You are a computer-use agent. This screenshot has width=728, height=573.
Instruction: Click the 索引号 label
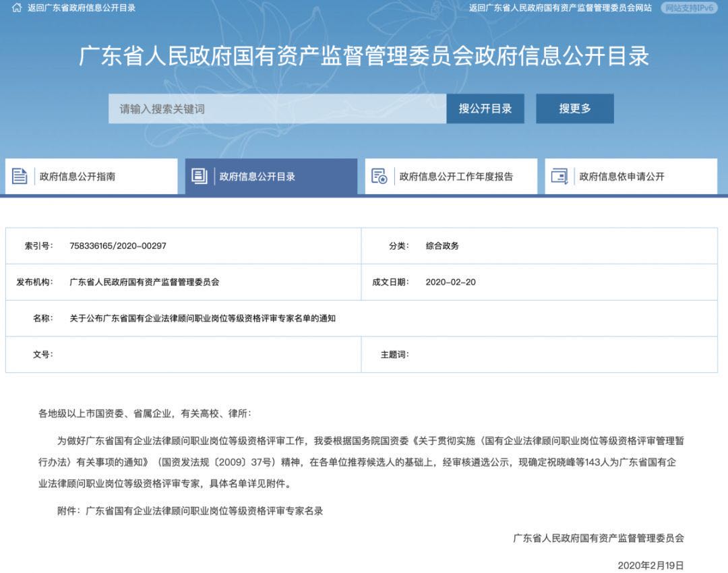[x=39, y=245]
